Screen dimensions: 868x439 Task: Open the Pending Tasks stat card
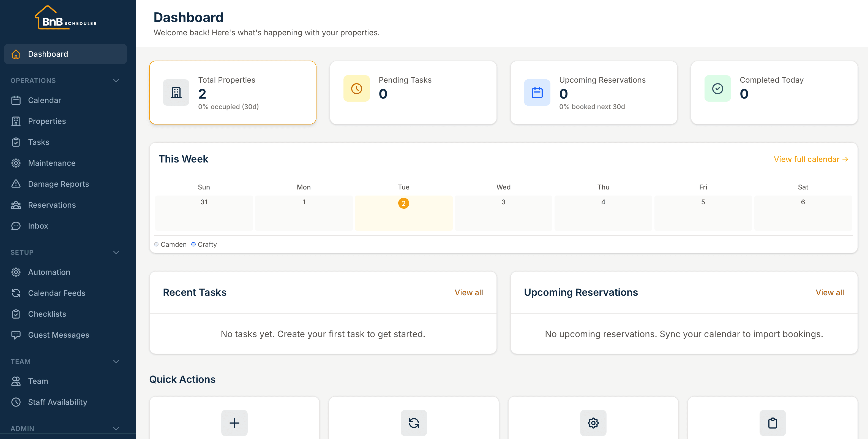413,92
